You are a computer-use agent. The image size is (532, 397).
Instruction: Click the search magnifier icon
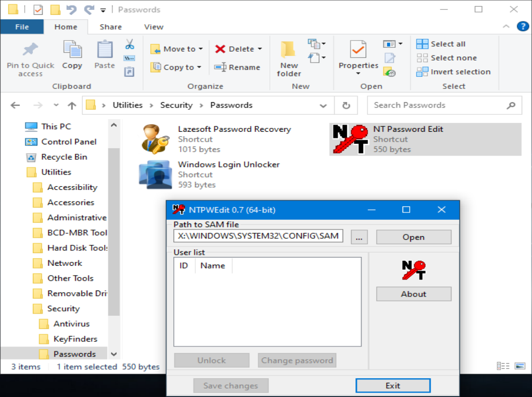click(511, 105)
